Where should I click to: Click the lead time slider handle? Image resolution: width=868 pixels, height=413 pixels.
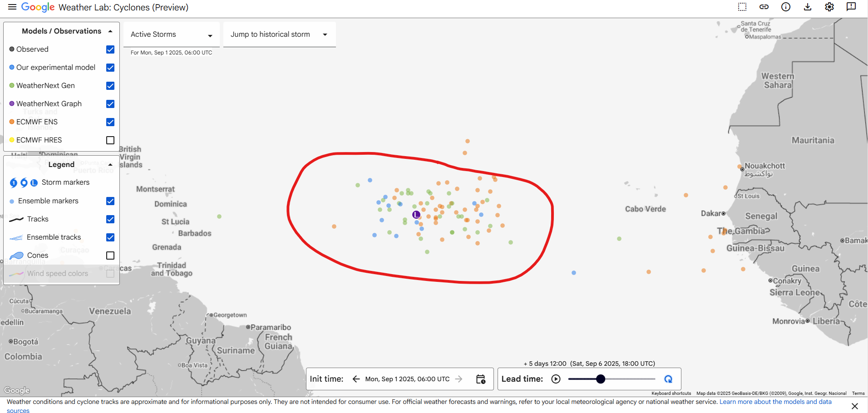601,379
